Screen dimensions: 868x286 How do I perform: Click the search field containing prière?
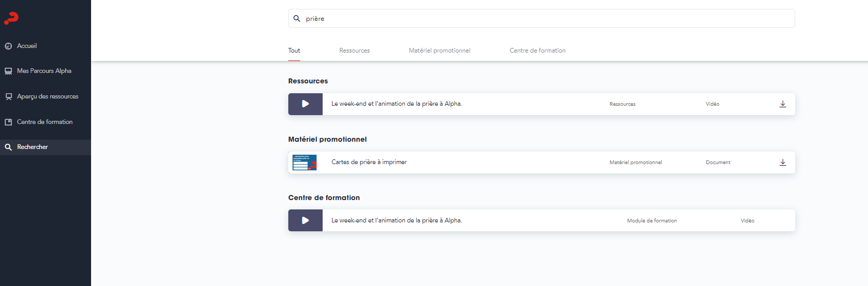click(542, 18)
